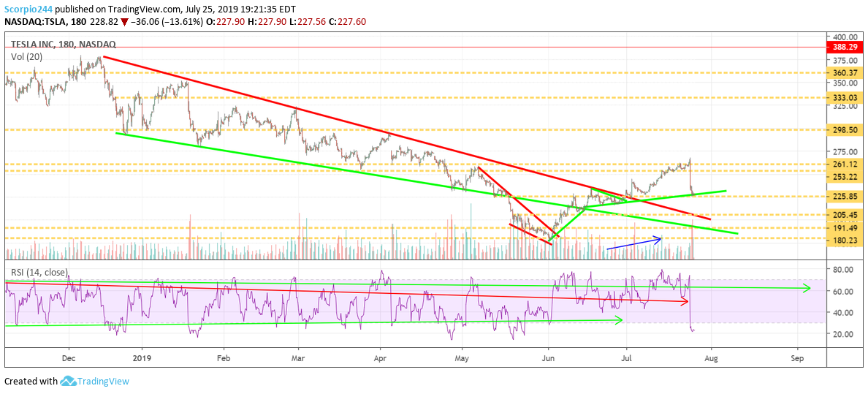Click the 180.23 price level label
Image resolution: width=868 pixels, height=394 pixels.
[844, 240]
